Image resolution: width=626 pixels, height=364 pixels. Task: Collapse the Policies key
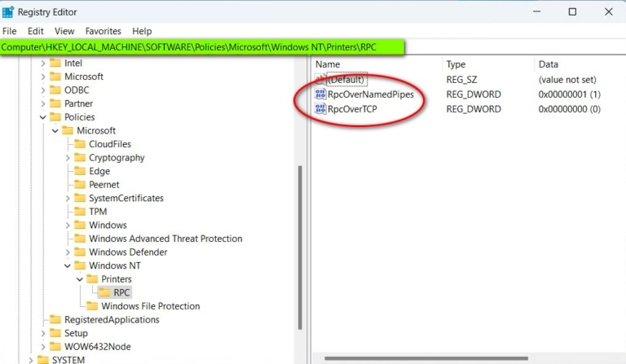43,117
